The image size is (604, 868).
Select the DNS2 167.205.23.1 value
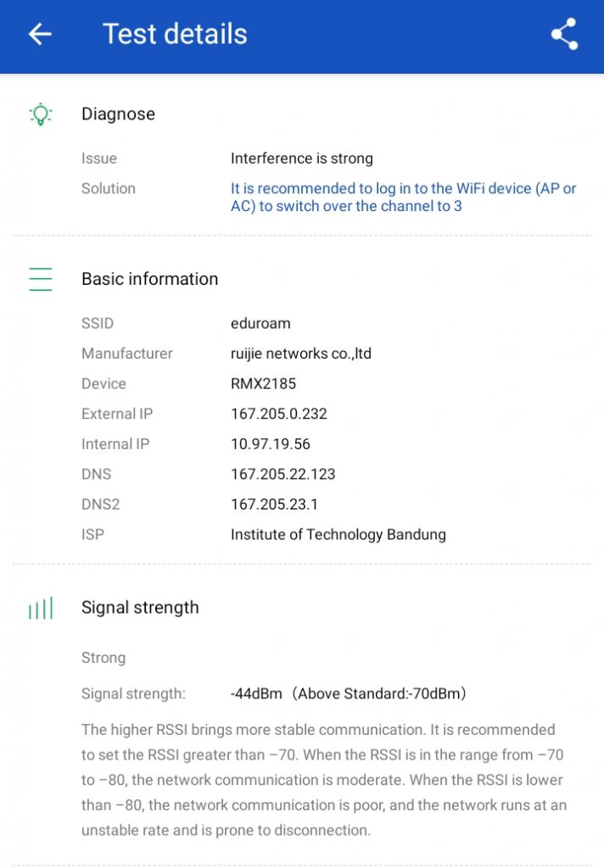click(x=274, y=504)
